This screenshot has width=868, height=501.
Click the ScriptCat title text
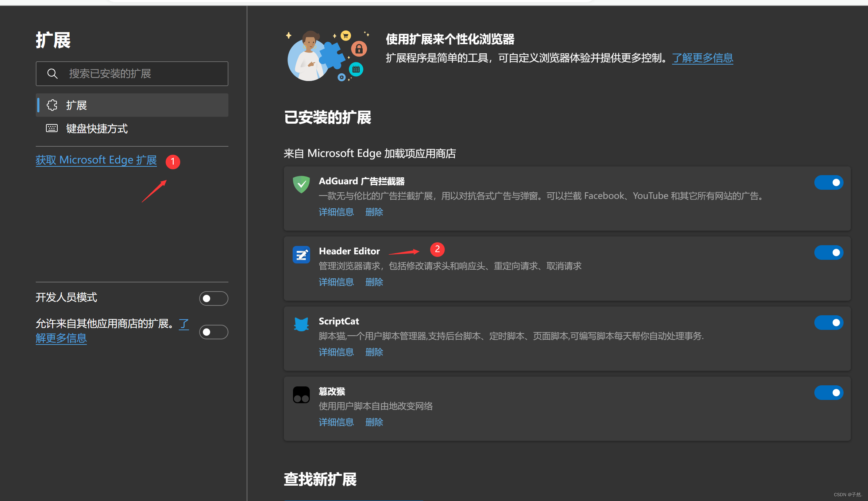[x=339, y=321]
